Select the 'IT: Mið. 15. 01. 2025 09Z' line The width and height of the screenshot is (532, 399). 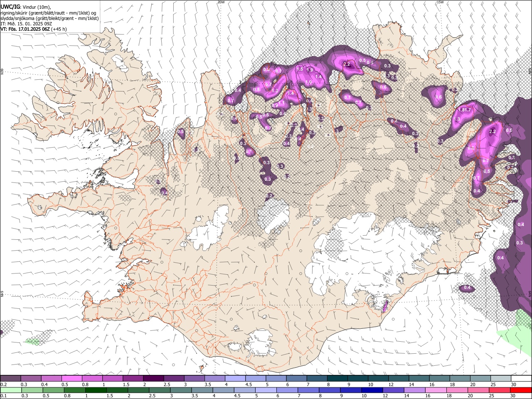(x=26, y=24)
